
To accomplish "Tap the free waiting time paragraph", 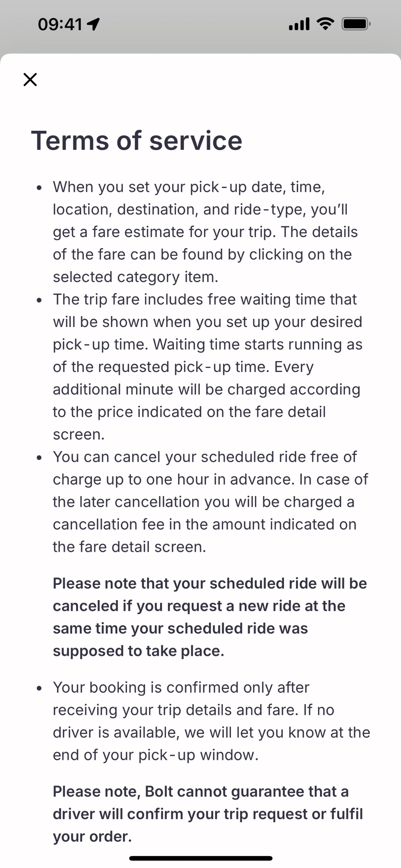I will coord(206,367).
